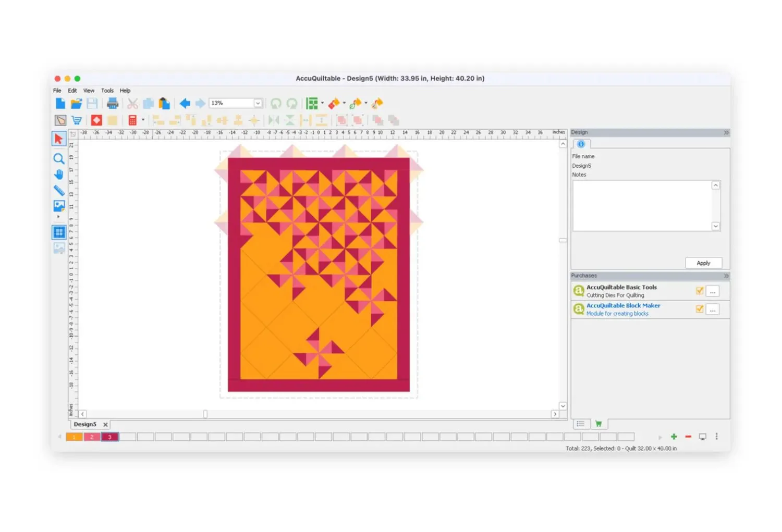Viewport: 782px width, 532px height.
Task: Click the AccuQuiltable Block Maker link
Action: pos(623,306)
